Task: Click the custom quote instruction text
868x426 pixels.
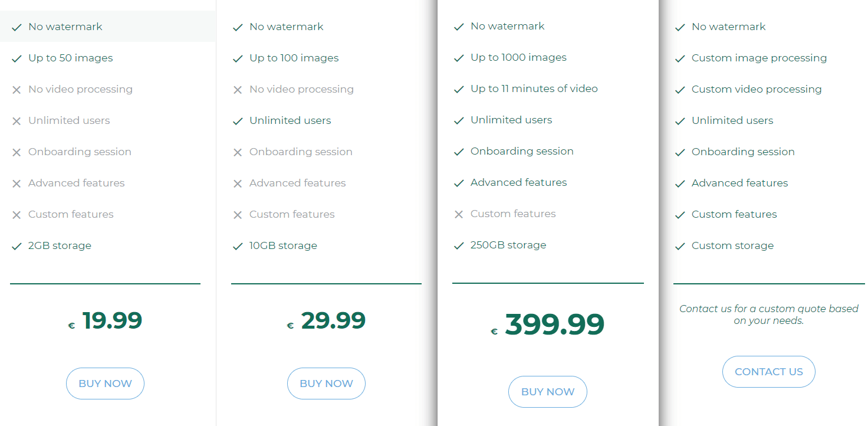Action: pyautogui.click(x=768, y=314)
